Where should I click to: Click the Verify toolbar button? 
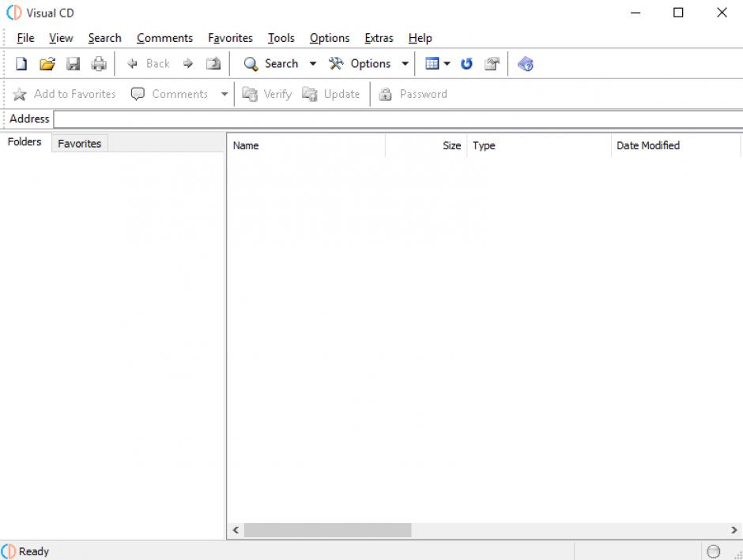coord(267,94)
